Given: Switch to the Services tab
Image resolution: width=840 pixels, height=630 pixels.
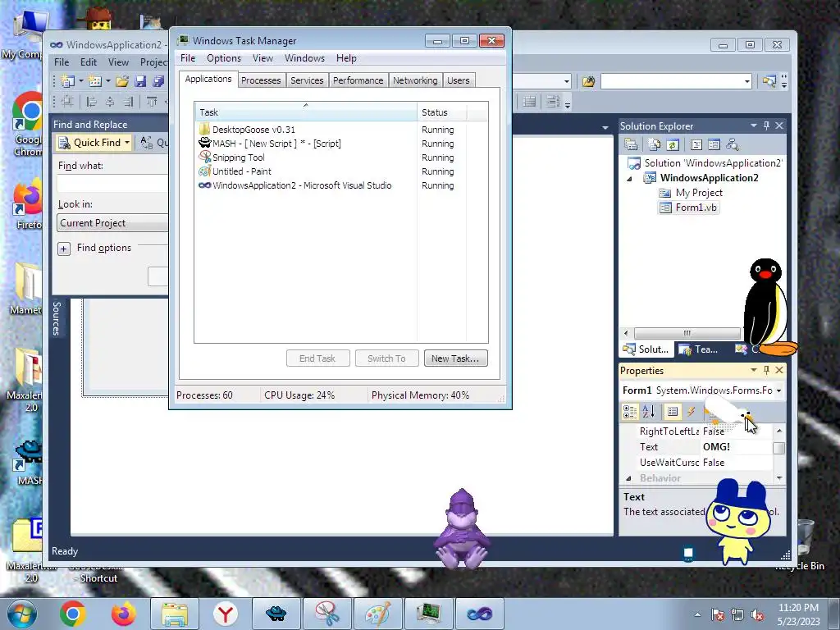Looking at the screenshot, I should coord(307,80).
